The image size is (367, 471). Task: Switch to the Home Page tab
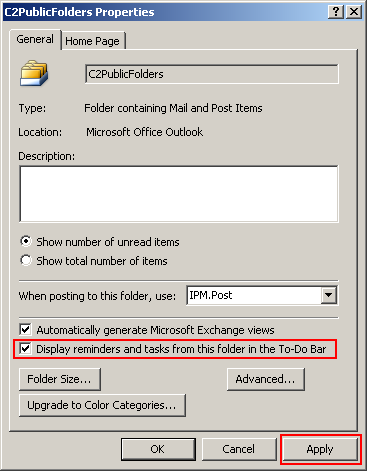pyautogui.click(x=92, y=41)
